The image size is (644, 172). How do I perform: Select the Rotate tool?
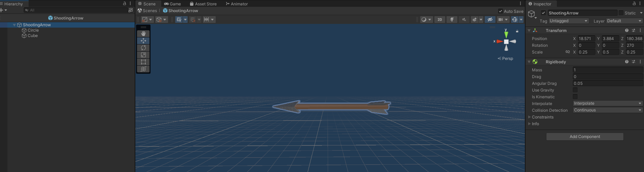tap(143, 48)
